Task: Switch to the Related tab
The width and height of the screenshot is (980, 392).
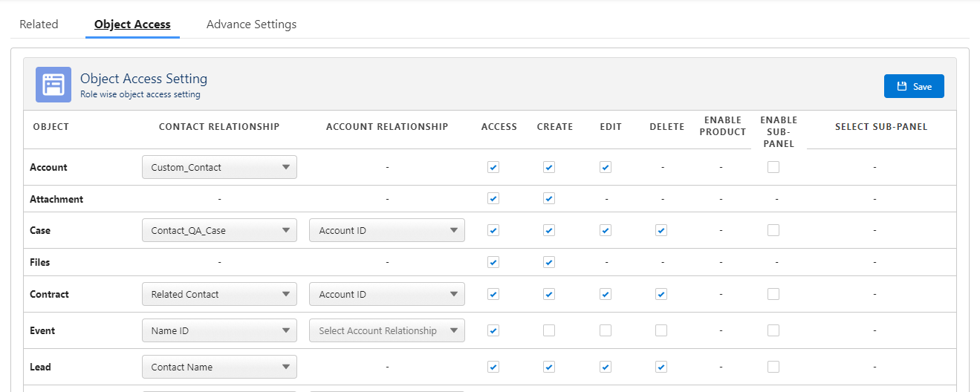Action: click(x=39, y=24)
